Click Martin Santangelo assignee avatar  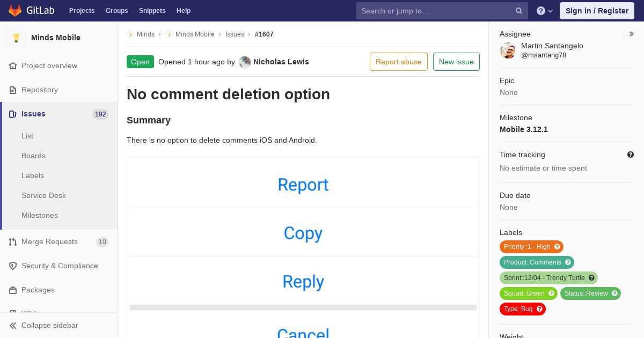tap(508, 50)
